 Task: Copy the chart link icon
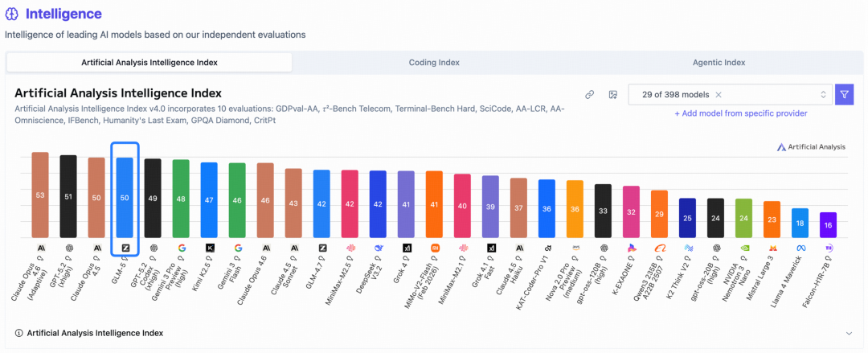pos(589,95)
